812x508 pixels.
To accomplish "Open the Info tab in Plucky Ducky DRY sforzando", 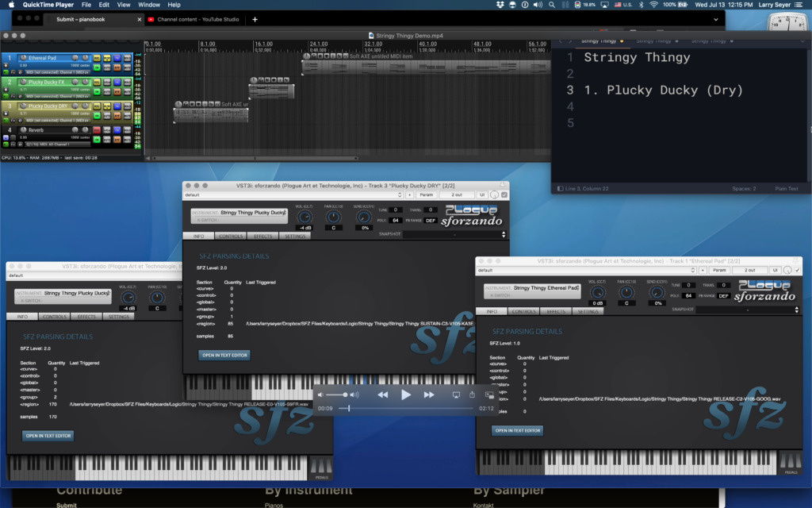I will [198, 236].
